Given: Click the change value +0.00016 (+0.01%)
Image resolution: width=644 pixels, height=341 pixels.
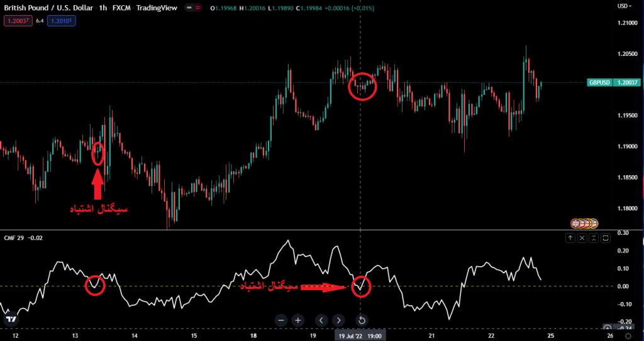Looking at the screenshot, I should (x=350, y=8).
